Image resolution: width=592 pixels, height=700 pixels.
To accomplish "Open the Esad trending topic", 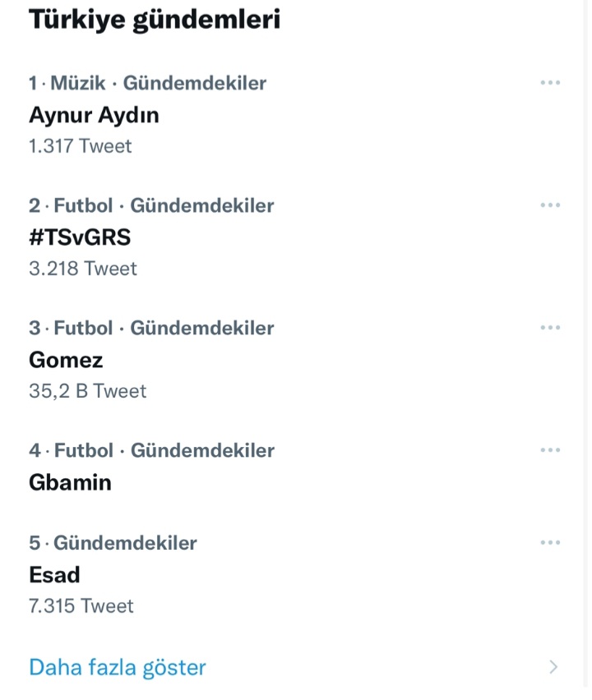I will tap(54, 574).
